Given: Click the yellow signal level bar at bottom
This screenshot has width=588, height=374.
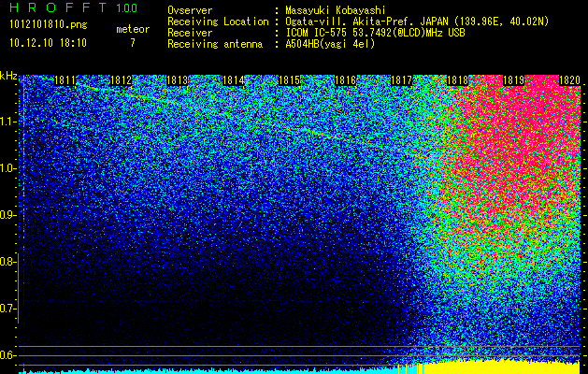Looking at the screenshot, I should pos(501,367).
